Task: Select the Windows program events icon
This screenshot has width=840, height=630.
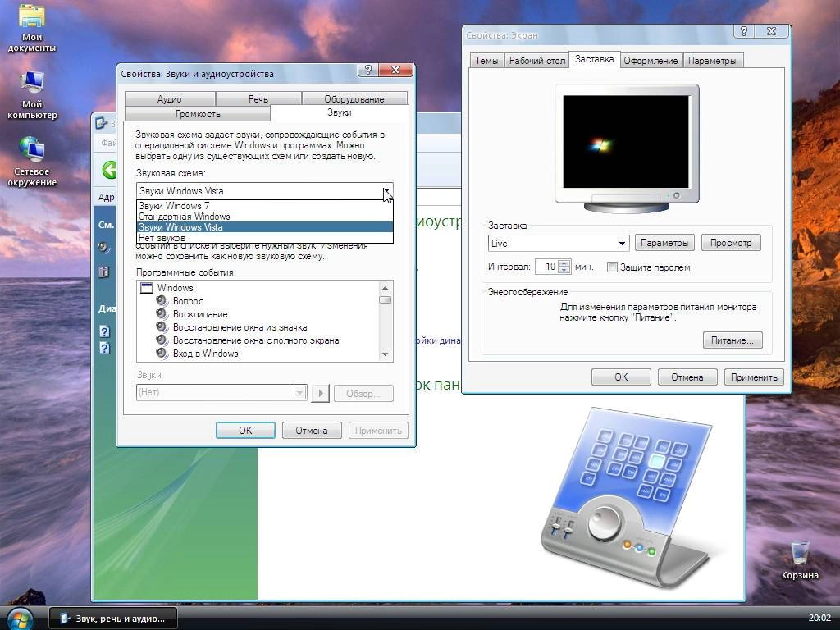Action: [146, 288]
